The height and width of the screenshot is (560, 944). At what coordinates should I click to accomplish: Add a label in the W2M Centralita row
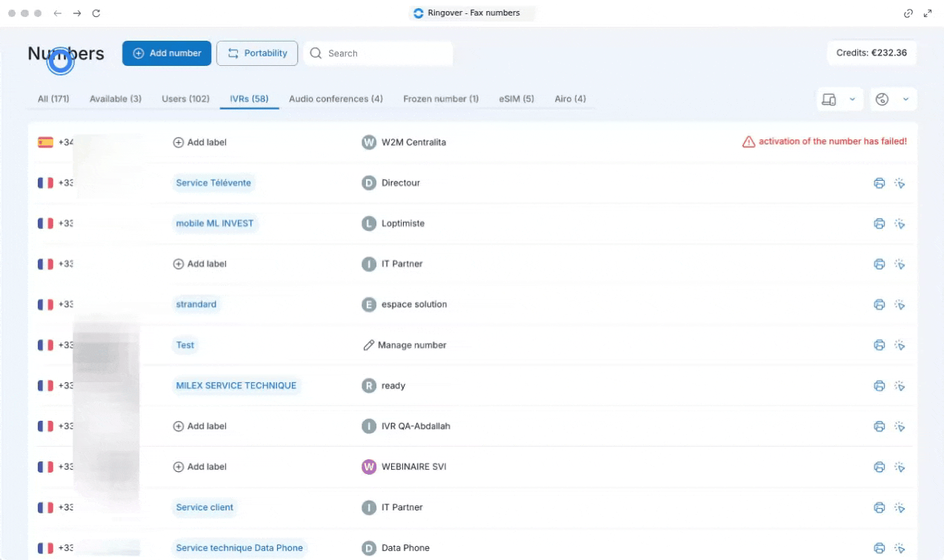tap(200, 142)
